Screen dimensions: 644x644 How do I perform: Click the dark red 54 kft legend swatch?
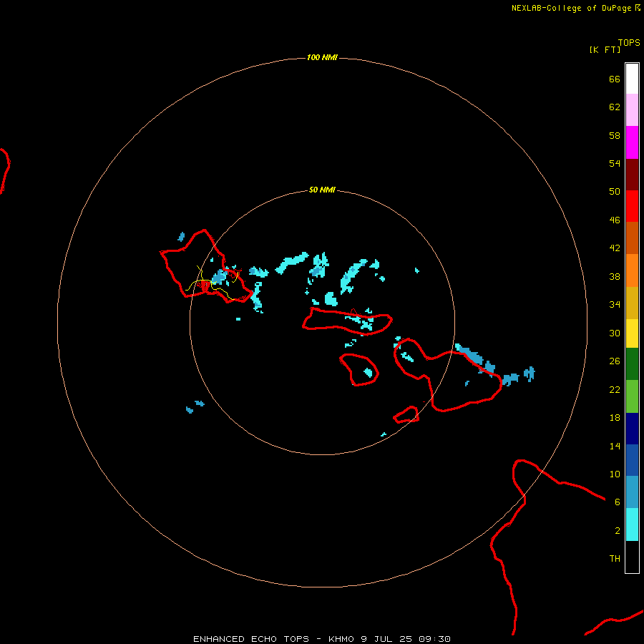click(x=632, y=175)
